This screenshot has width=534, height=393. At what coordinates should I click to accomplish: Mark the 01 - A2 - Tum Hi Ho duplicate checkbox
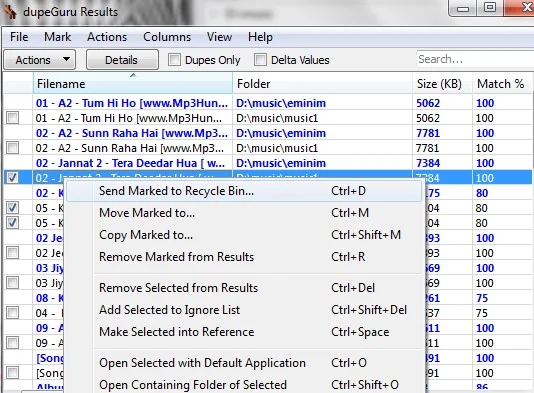[13, 118]
